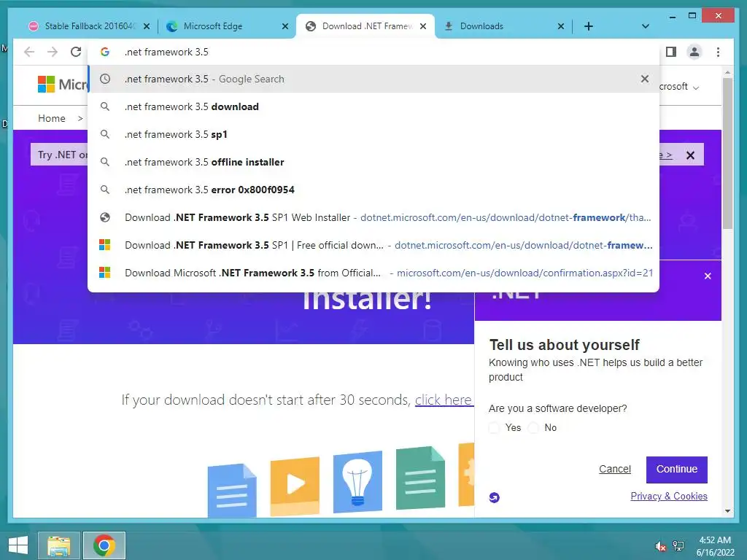Open File Explorer from taskbar
This screenshot has width=747, height=560.
click(x=59, y=545)
